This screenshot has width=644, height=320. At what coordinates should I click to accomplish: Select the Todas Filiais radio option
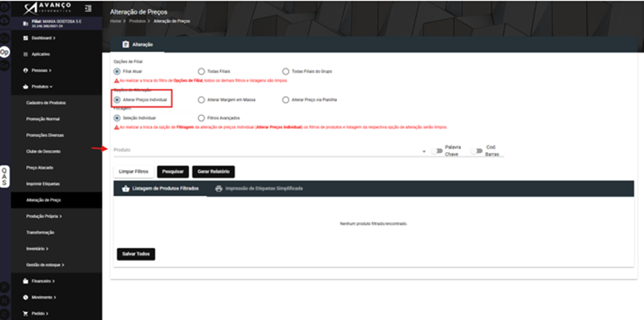(x=201, y=71)
